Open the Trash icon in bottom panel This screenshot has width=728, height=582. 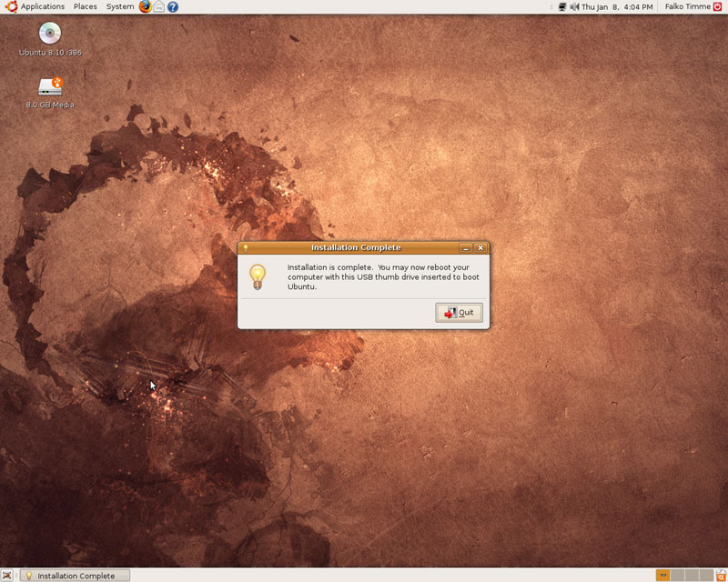point(721,576)
